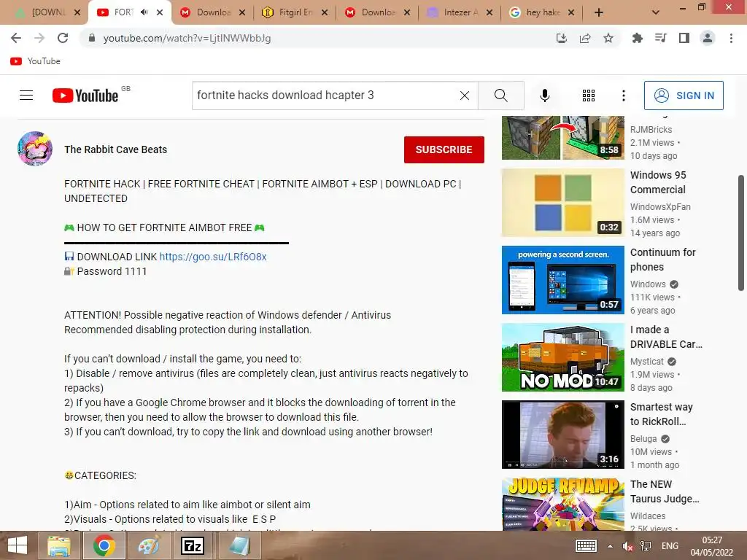Screen dimensions: 747x560
Task: Open the goo.su download link
Action: coord(213,257)
